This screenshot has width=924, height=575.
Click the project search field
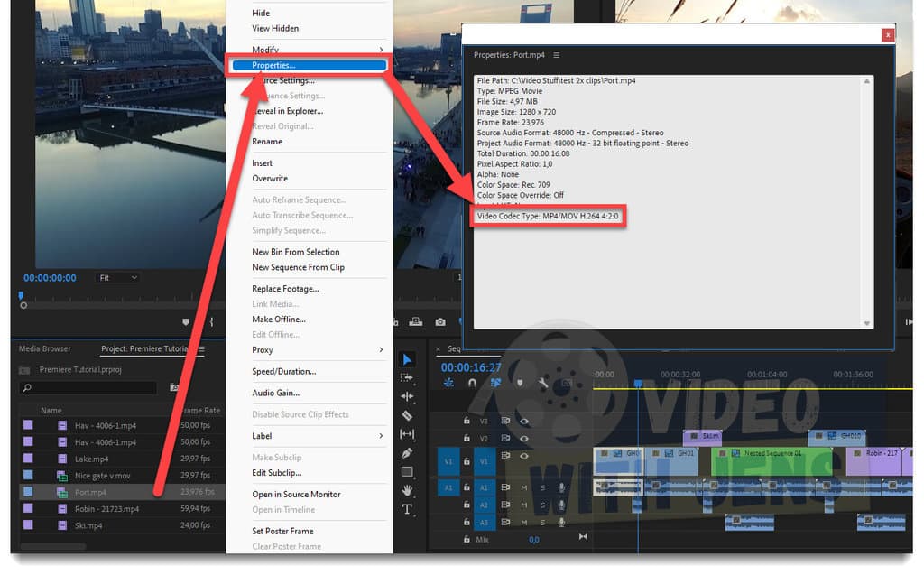pos(89,388)
